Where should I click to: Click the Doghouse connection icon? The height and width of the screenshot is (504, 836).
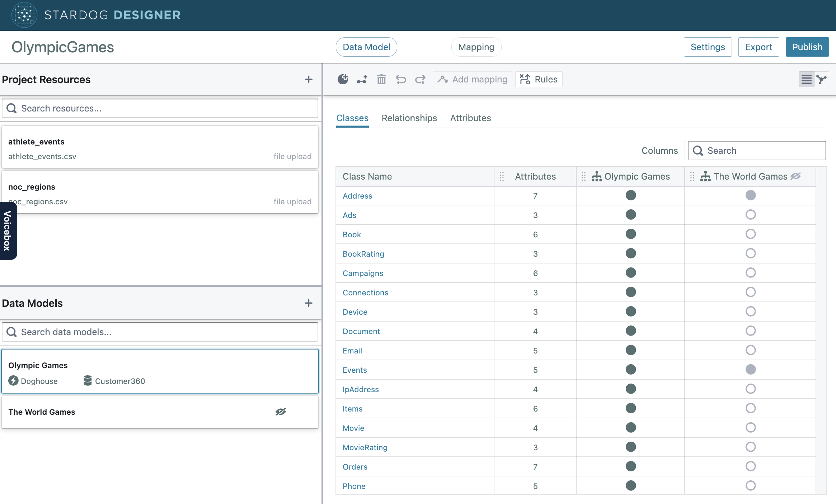pyautogui.click(x=13, y=381)
